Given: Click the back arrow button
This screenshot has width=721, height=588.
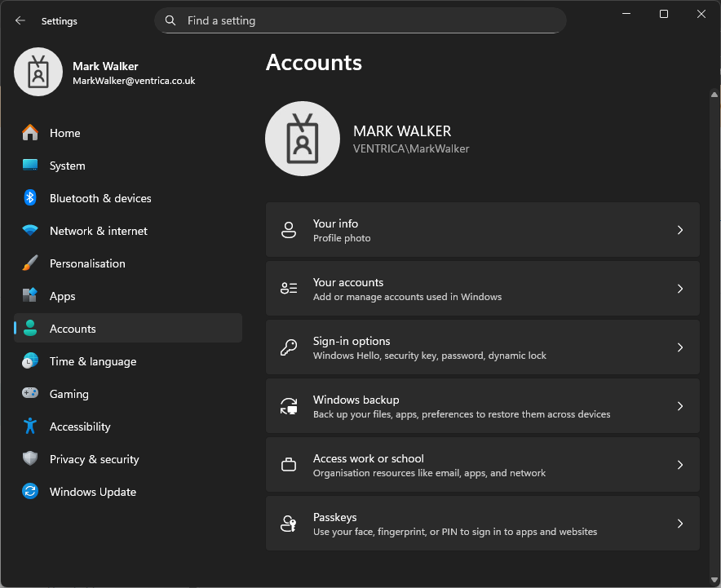Looking at the screenshot, I should tap(20, 21).
